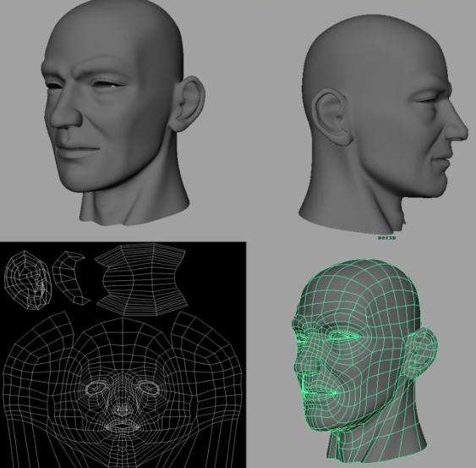The image size is (476, 468).
Task: Click the ear on the profile-view shaded head
Action: [x=332, y=118]
